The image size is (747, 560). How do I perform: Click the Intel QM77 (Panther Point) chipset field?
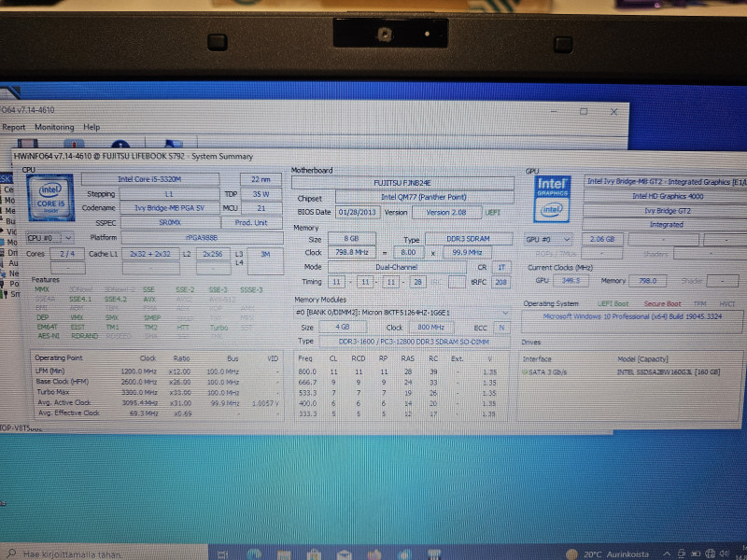[424, 197]
